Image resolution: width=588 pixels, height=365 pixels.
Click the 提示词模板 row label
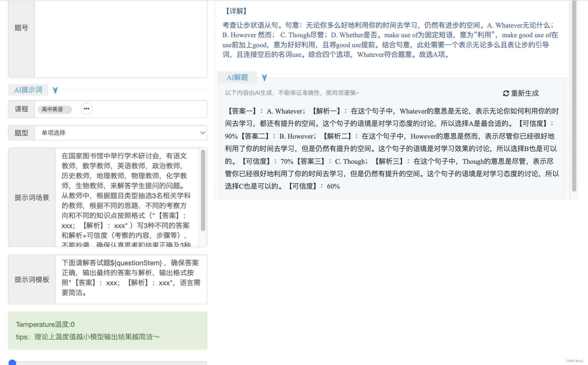(x=32, y=279)
